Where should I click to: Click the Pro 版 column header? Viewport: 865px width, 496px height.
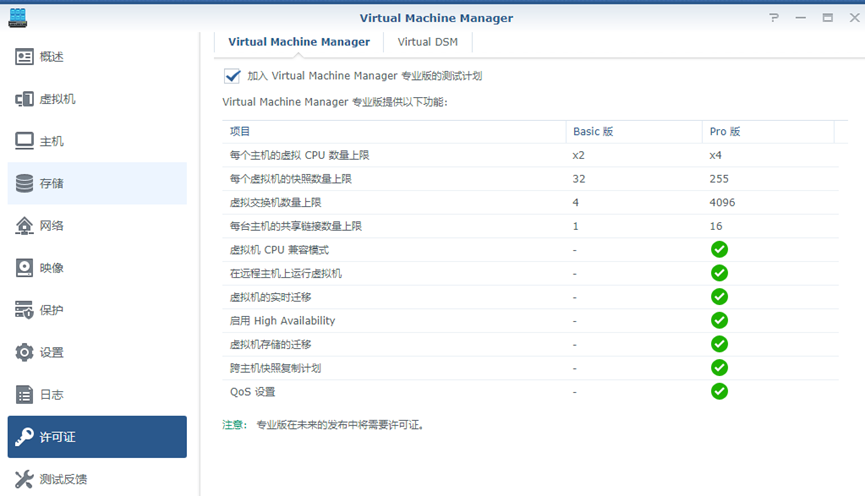tap(768, 131)
